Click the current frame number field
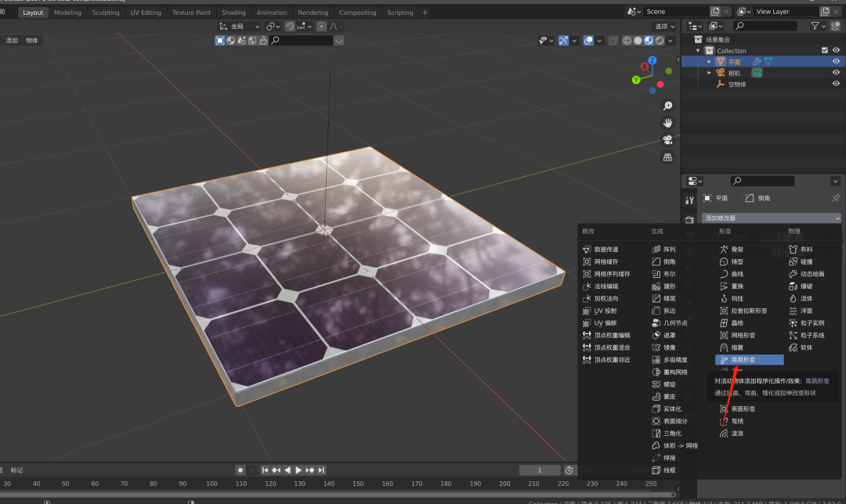Screen dimensions: 846x504 coord(540,470)
